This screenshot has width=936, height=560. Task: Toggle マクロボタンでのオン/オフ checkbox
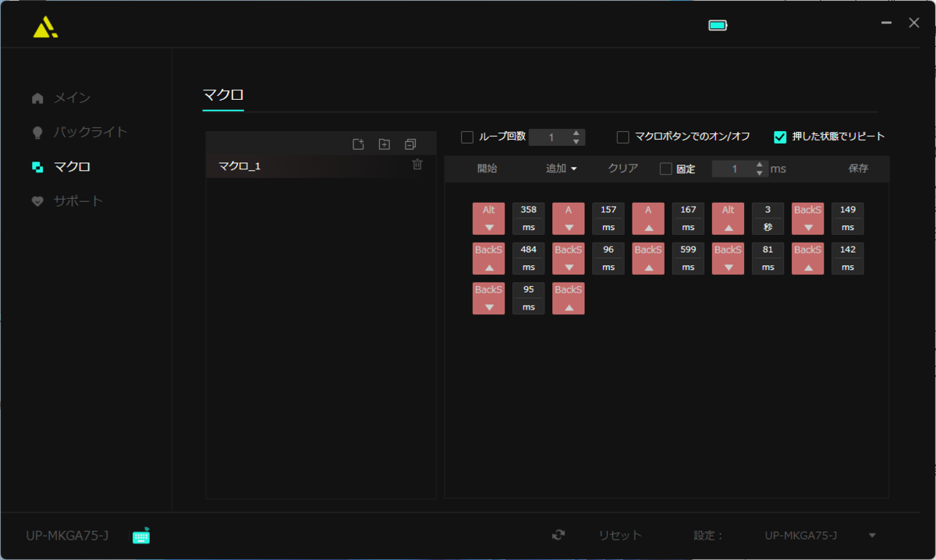(x=622, y=137)
